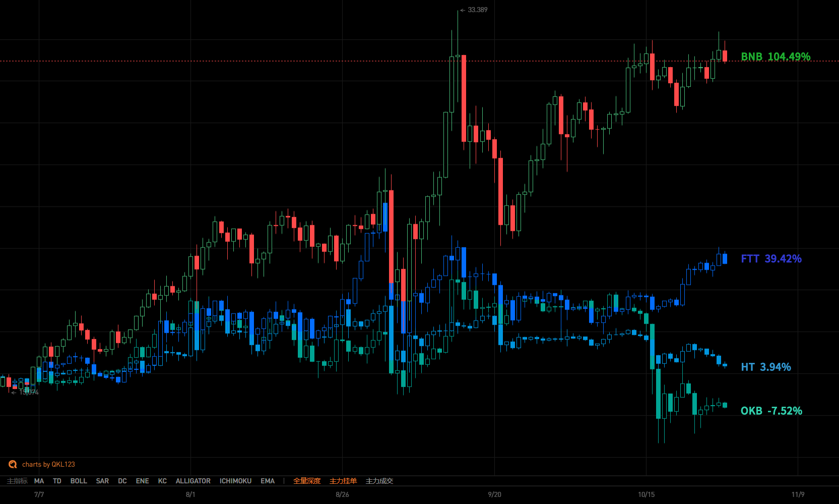Turn on BOLL bands indicator
This screenshot has height=504, width=839.
[79, 481]
